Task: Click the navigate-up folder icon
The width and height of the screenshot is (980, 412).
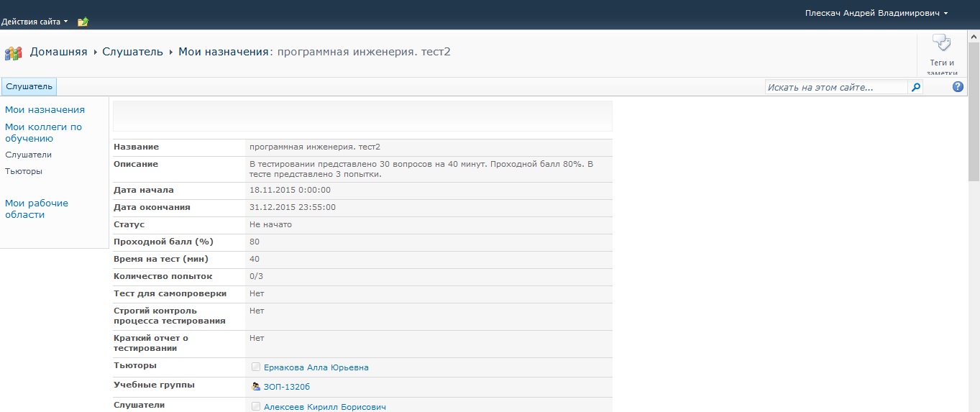Action: 83,22
